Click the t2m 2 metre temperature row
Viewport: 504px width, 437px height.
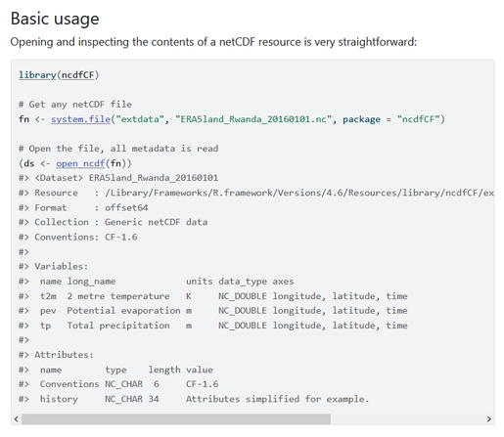213,296
